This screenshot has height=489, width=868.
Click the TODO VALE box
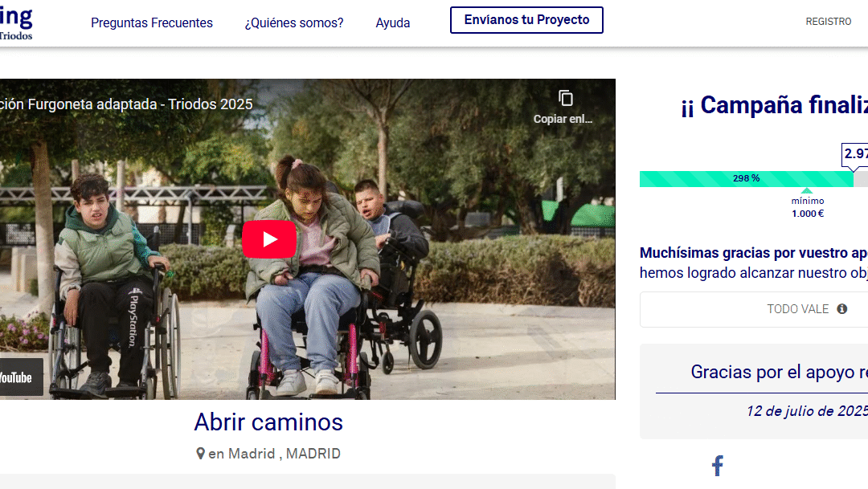[754, 309]
